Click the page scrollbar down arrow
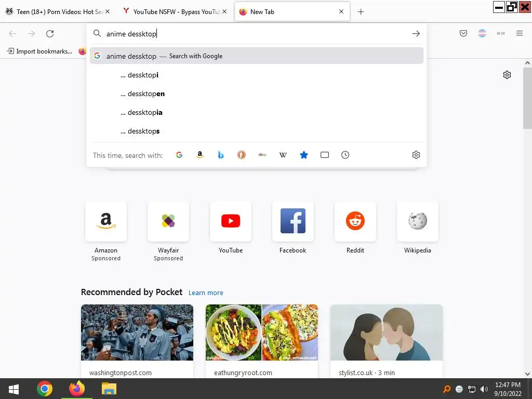The height and width of the screenshot is (399, 532). pos(527,374)
